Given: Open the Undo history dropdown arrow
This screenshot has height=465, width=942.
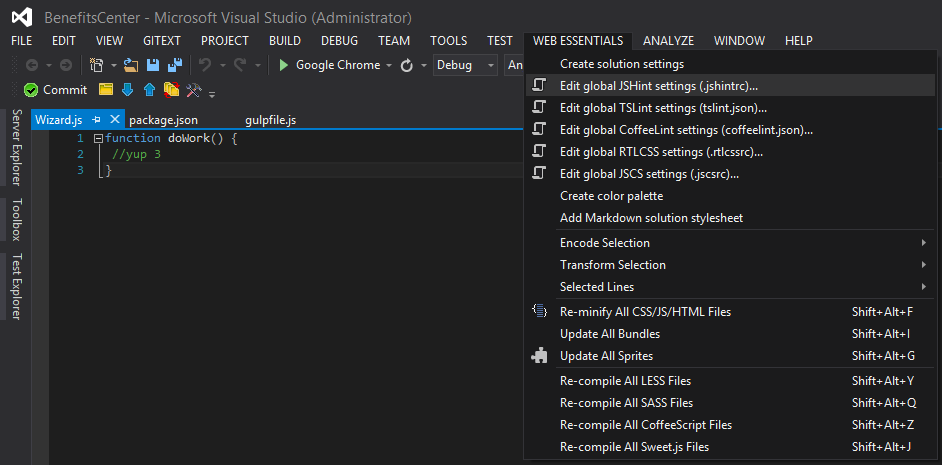Looking at the screenshot, I should (222, 65).
